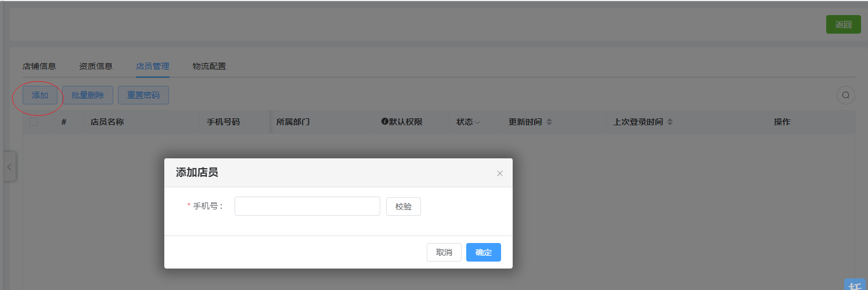Screen dimensions: 868x290
Task: Click the 添加 button
Action: coord(40,95)
